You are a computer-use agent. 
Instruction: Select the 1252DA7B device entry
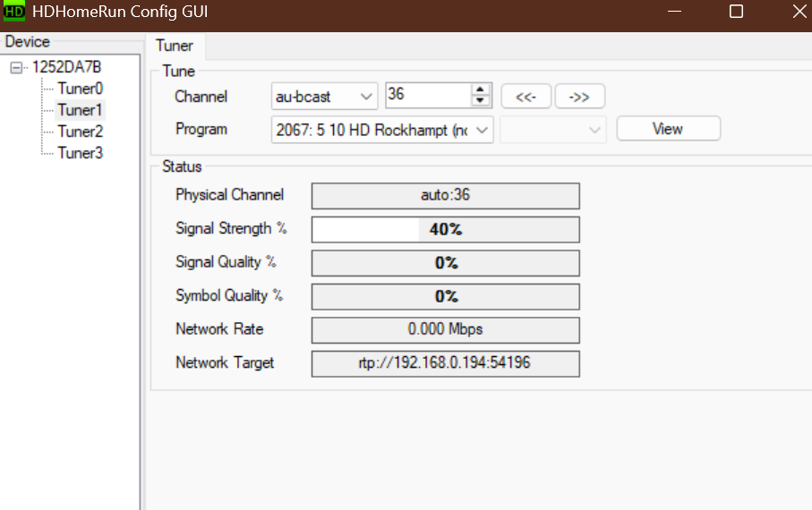coord(67,67)
